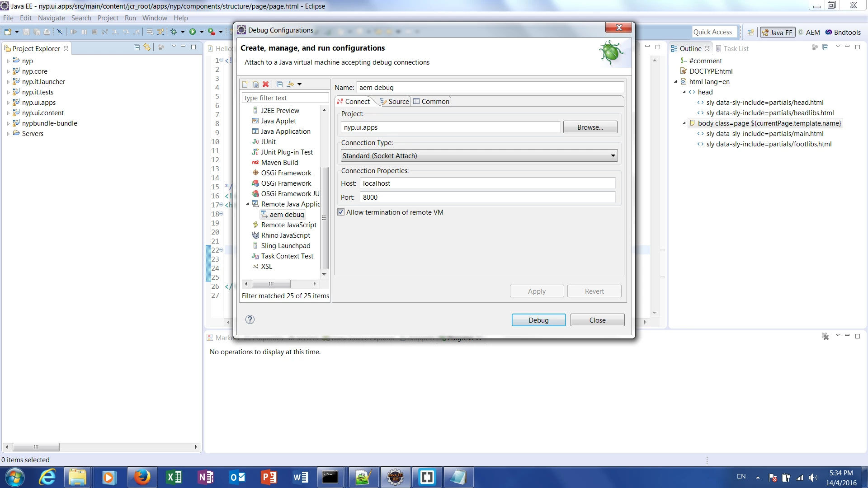Collapse all launch configurations icon
The height and width of the screenshot is (488, 868).
pyautogui.click(x=279, y=84)
